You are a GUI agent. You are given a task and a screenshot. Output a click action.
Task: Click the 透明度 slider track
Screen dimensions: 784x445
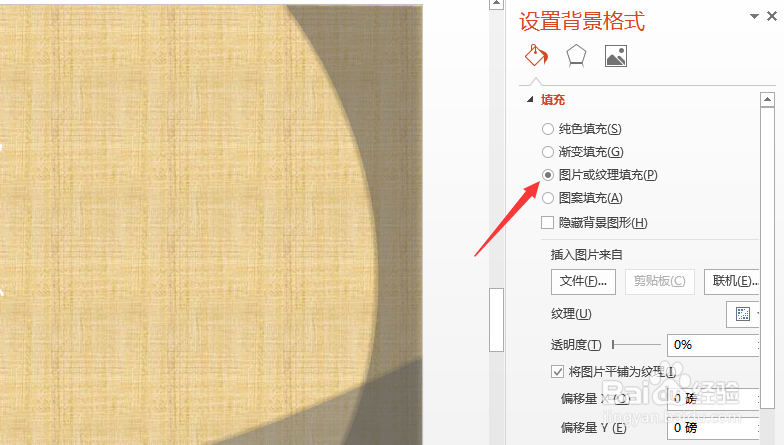(x=636, y=344)
